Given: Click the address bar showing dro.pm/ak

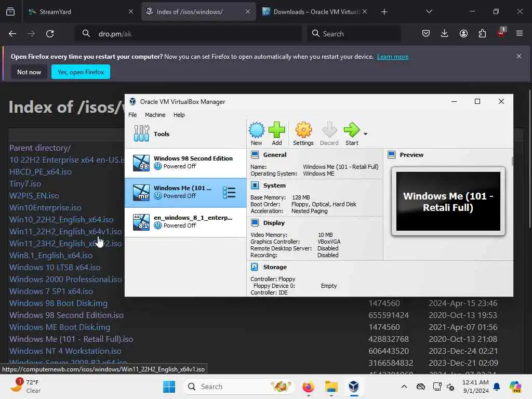Looking at the screenshot, I should tap(188, 34).
